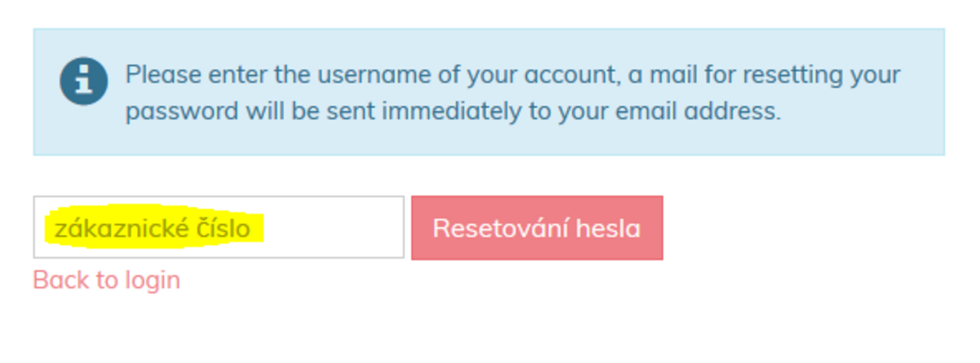Click the words 'Back to login'
The height and width of the screenshot is (363, 980).
[106, 280]
